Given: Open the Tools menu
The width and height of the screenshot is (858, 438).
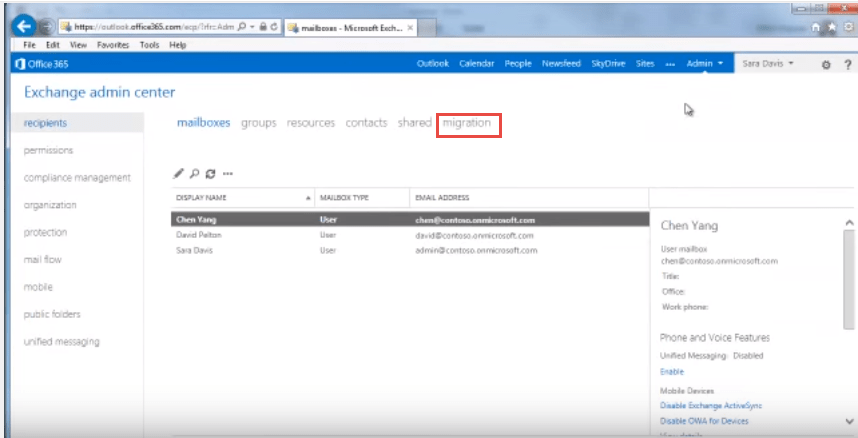Looking at the screenshot, I should point(149,45).
